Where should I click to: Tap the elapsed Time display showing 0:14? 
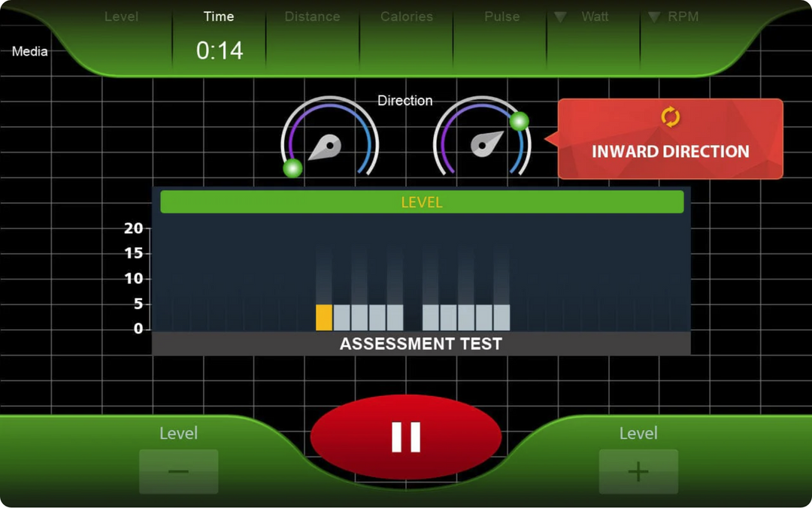(220, 50)
